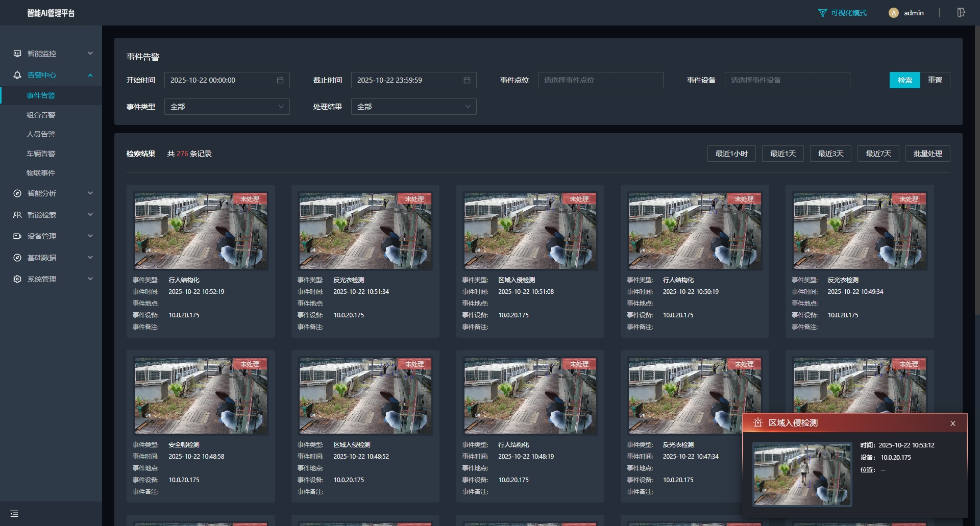Screen dimensions: 980x526
Task: Open thumbnail of 10:48:58 安全帽检测 event
Action: coord(201,396)
